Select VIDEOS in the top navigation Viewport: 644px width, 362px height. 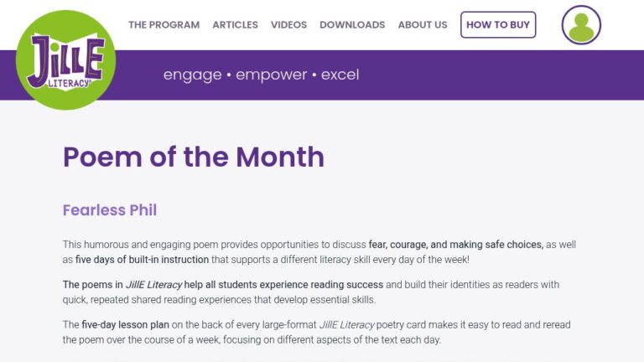pos(288,24)
